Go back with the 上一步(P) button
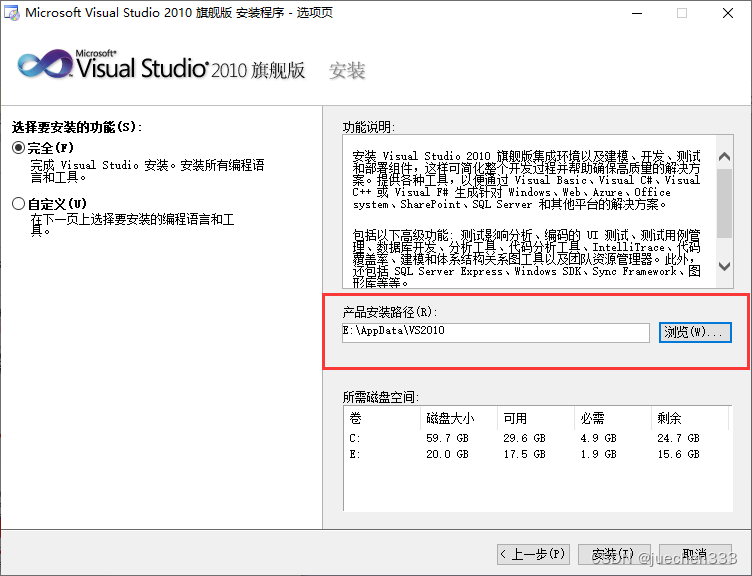752x576 pixels. [x=533, y=554]
